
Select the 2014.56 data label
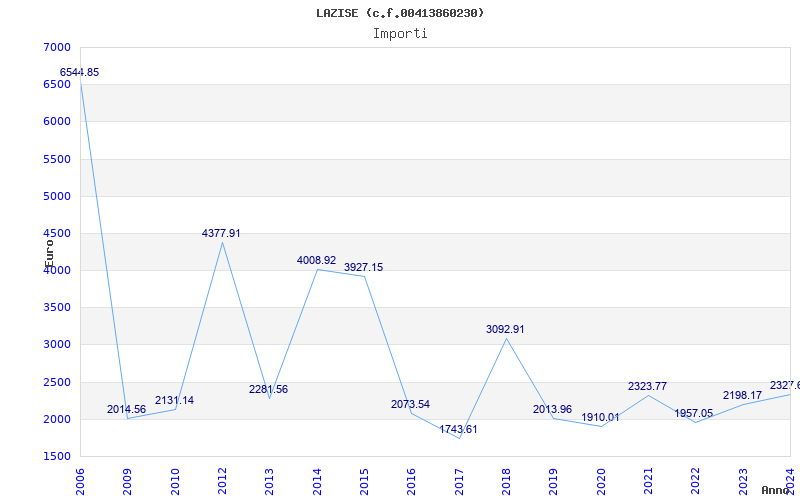click(x=127, y=409)
